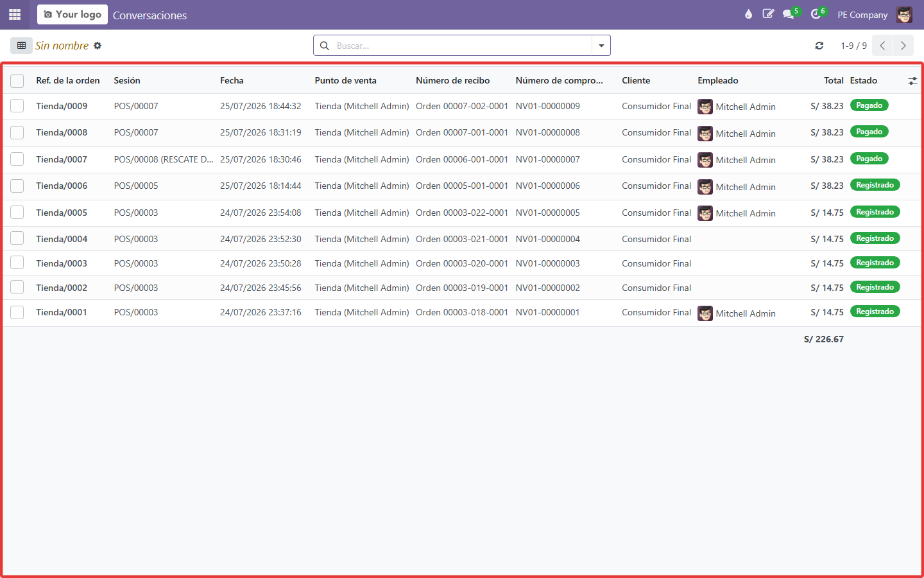Select the Tienda/0008 row checkbox

click(x=17, y=132)
